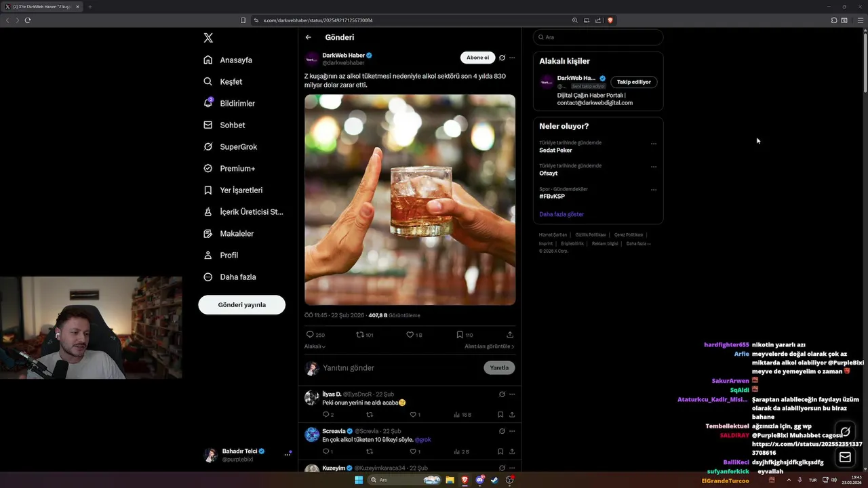
Task: Open Hizmet Şartları footer link
Action: (553, 235)
